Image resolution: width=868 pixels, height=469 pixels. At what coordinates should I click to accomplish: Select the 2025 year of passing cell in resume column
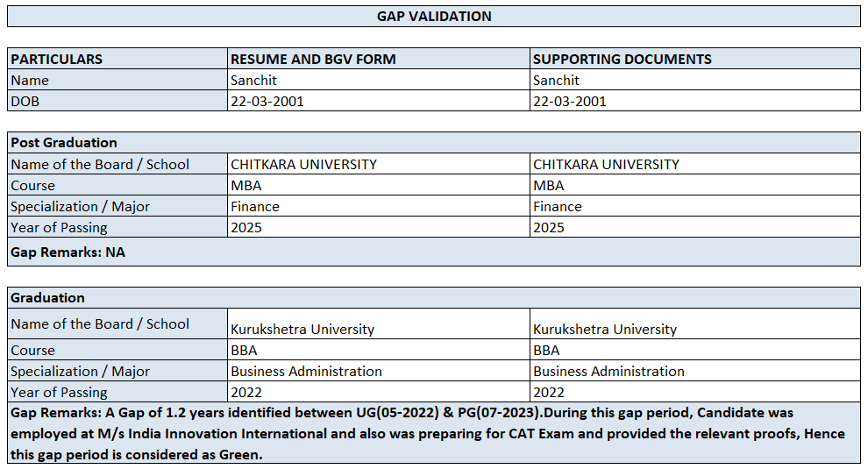pos(246,228)
